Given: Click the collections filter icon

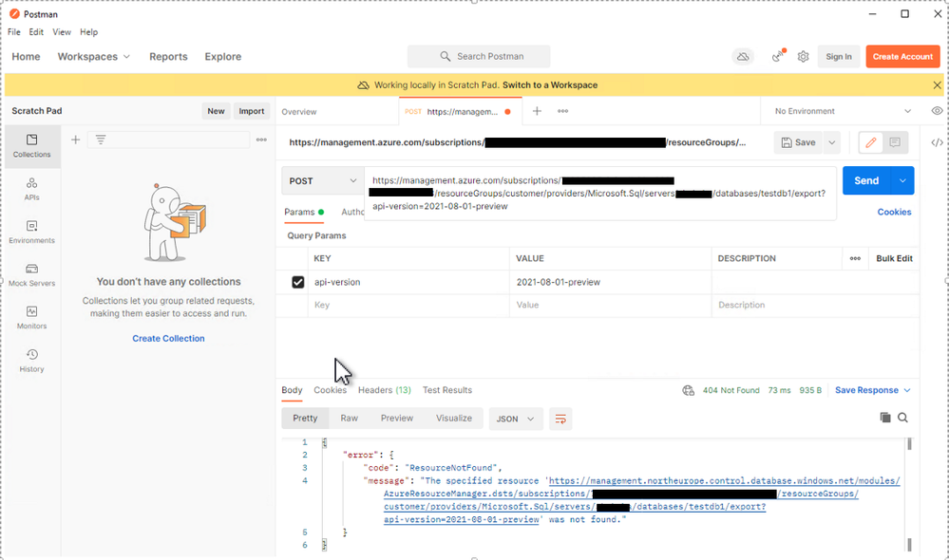Looking at the screenshot, I should click(101, 140).
